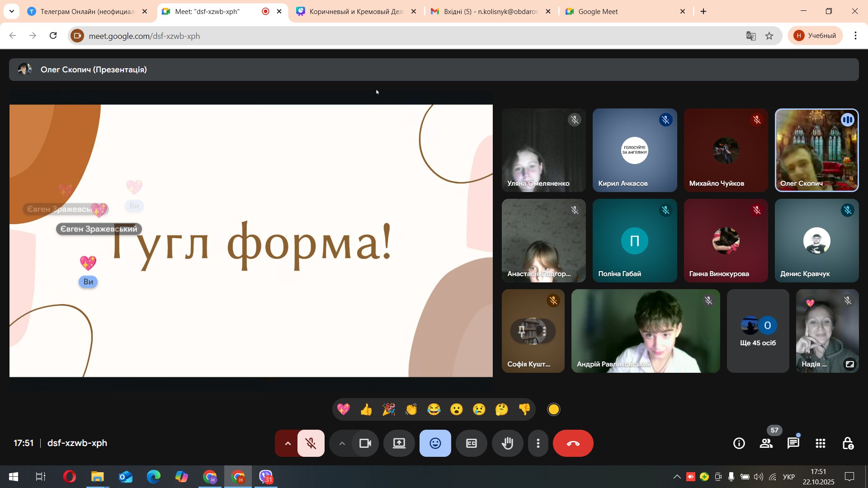Click the Андрій Равликовський video tile

tap(645, 331)
